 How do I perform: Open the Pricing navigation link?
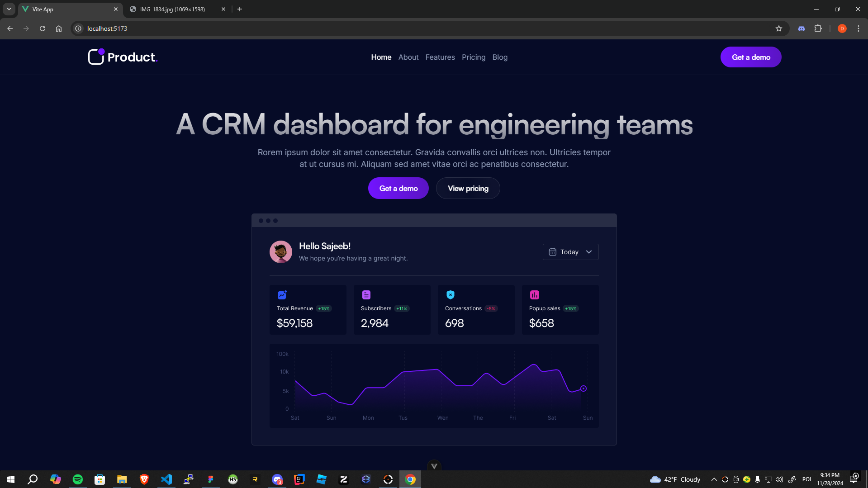473,57
